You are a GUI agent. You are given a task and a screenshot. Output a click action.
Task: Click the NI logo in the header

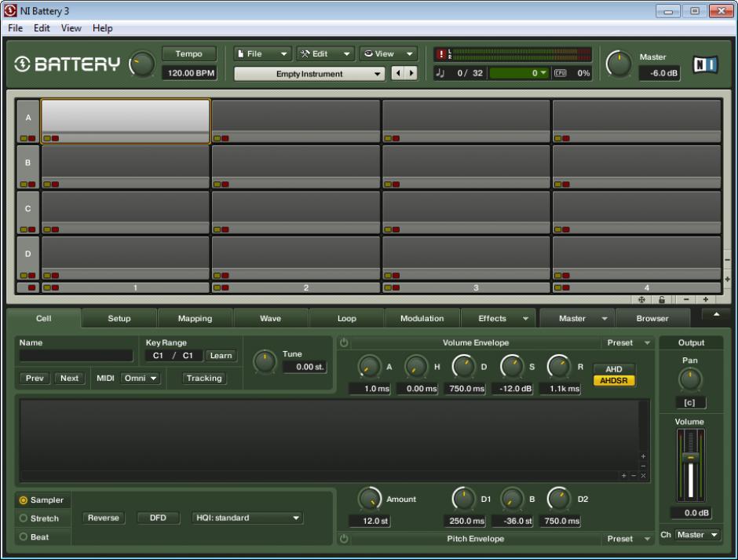tap(705, 64)
